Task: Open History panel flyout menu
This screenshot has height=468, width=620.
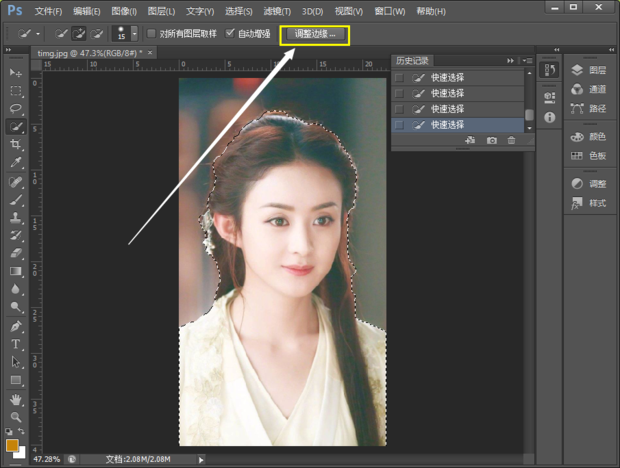Action: pyautogui.click(x=527, y=60)
